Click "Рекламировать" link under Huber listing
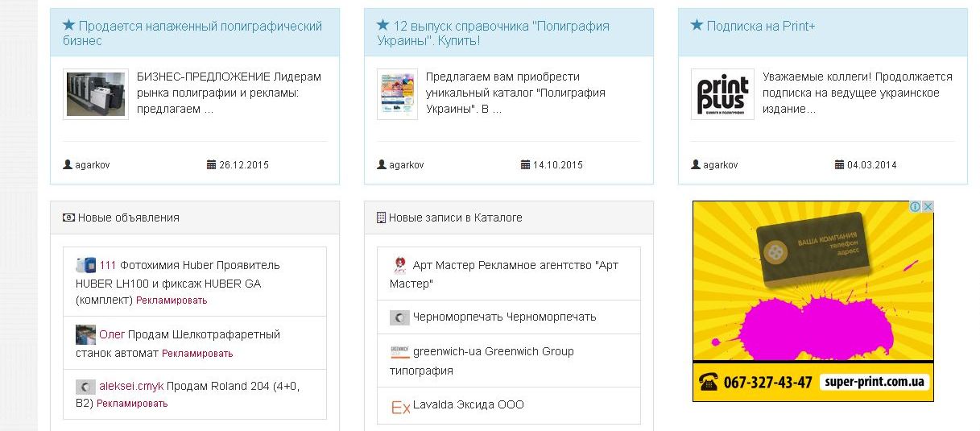Screen dimensions: 980x431 click(x=172, y=300)
